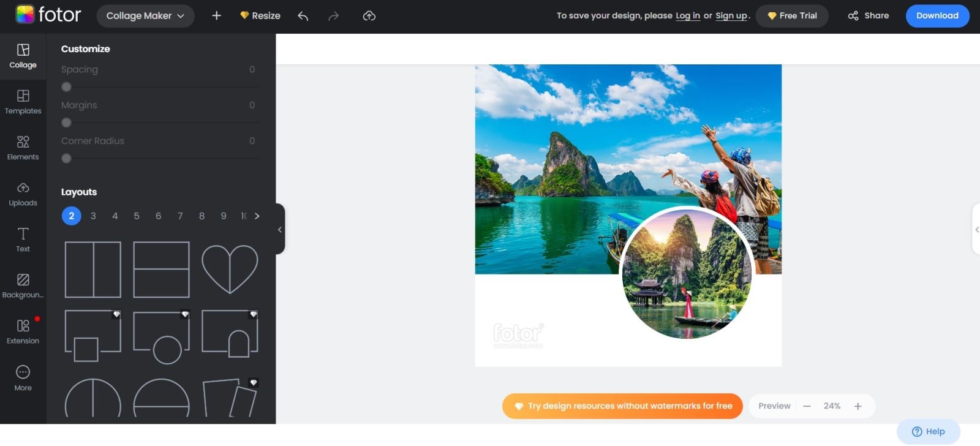Open the Collage sidebar panel
The height and width of the screenshot is (446, 980).
[23, 56]
